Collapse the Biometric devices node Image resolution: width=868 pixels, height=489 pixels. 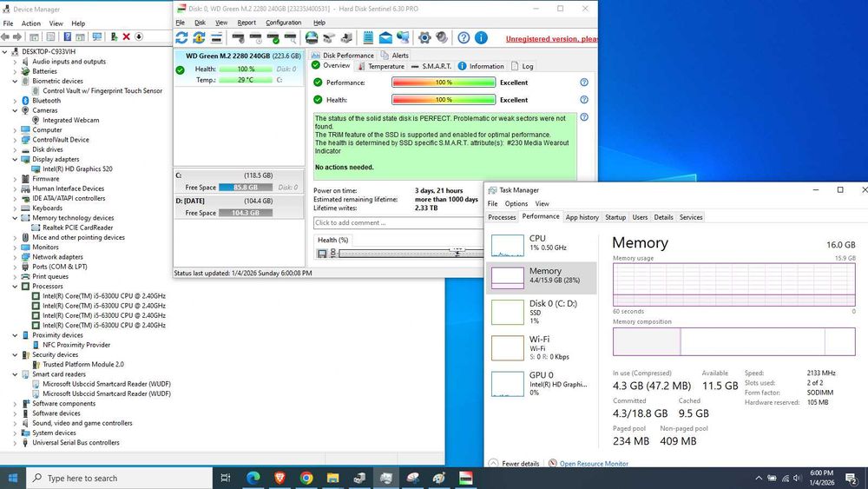coord(15,81)
